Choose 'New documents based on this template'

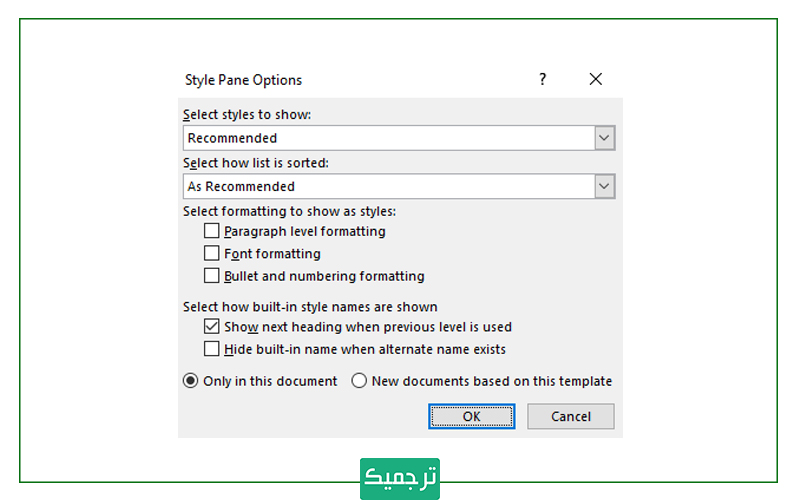359,381
